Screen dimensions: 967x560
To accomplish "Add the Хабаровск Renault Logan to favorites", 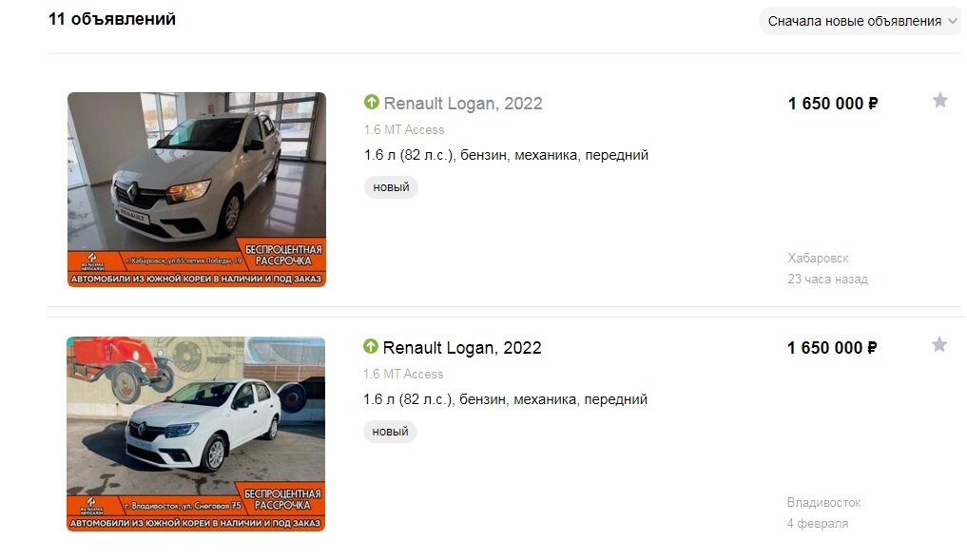I will click(x=939, y=100).
